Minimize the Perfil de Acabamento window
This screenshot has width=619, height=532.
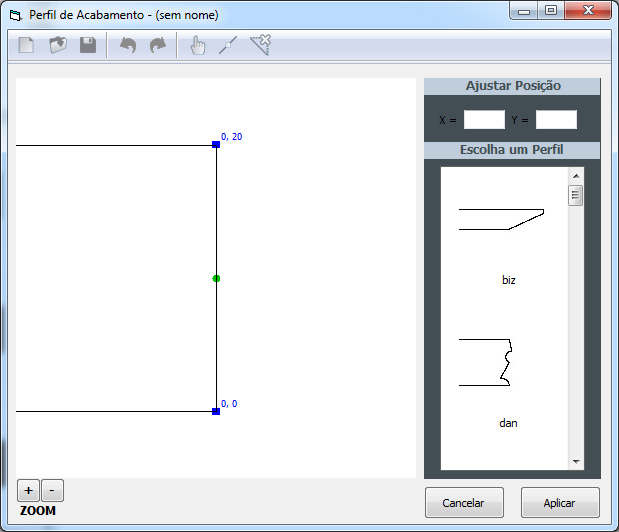point(524,11)
